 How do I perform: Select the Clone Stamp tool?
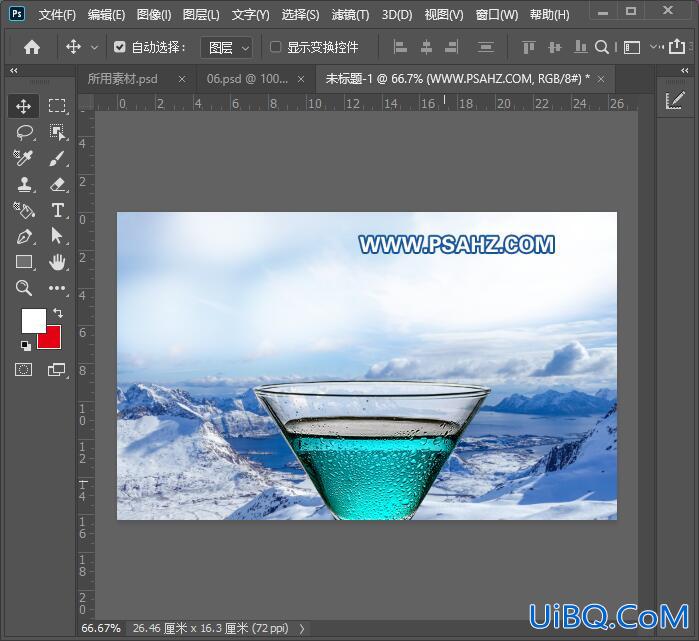click(x=24, y=184)
